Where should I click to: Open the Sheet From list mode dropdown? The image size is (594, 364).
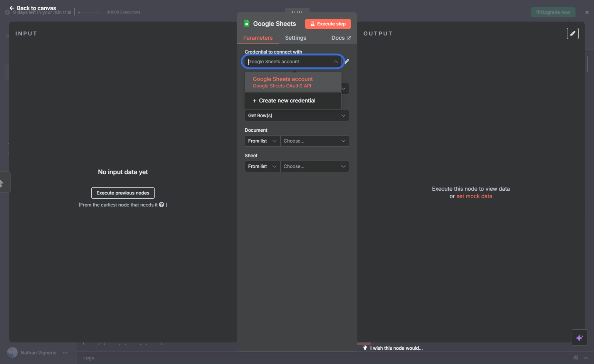(x=263, y=166)
